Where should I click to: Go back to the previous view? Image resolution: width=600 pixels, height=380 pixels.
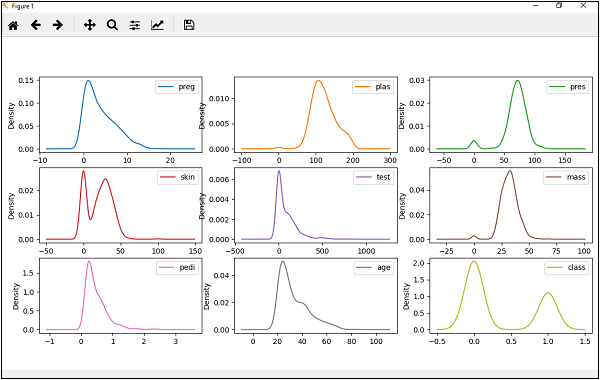(x=36, y=25)
